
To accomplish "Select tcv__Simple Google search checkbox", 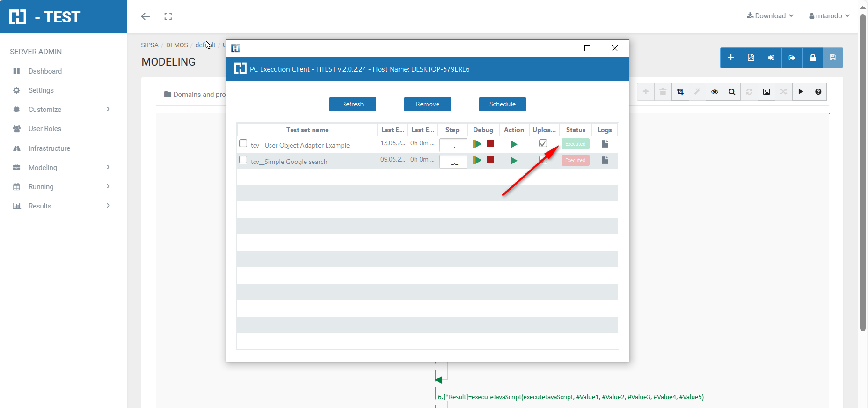I will pos(243,160).
